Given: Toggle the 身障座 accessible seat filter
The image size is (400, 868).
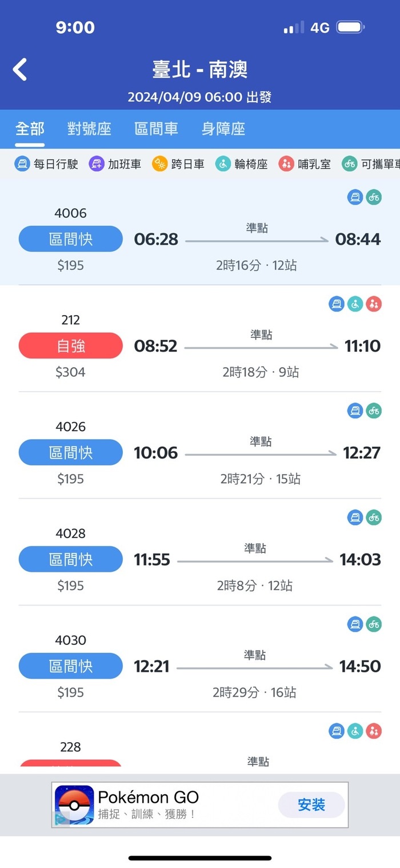Looking at the screenshot, I should pos(223,129).
